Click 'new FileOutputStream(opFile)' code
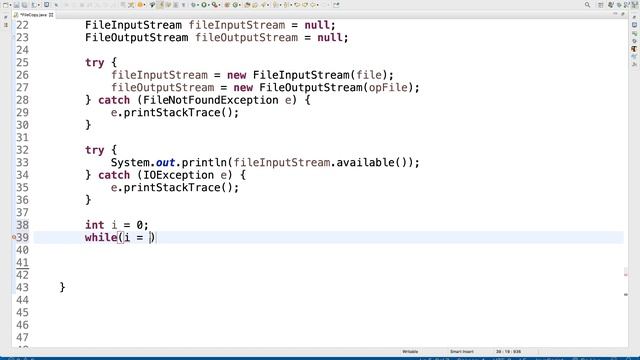The height and width of the screenshot is (360, 640). click(323, 87)
